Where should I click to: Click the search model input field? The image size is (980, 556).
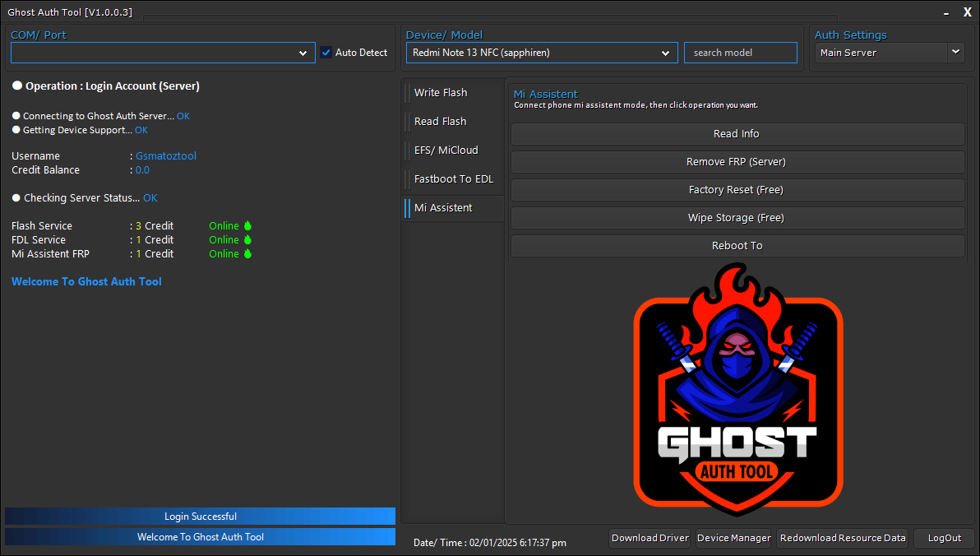pos(740,52)
